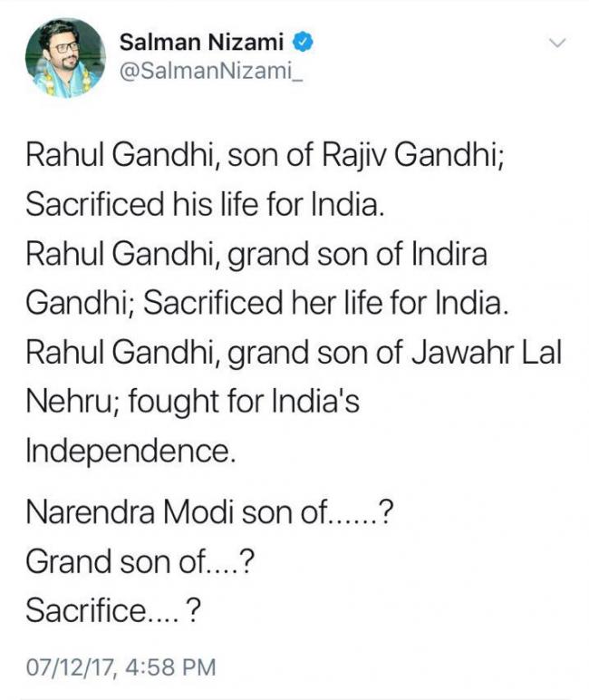This screenshot has width=589, height=700.
Task: Click the line 'Narendra Modi son of......?'
Action: [x=208, y=513]
